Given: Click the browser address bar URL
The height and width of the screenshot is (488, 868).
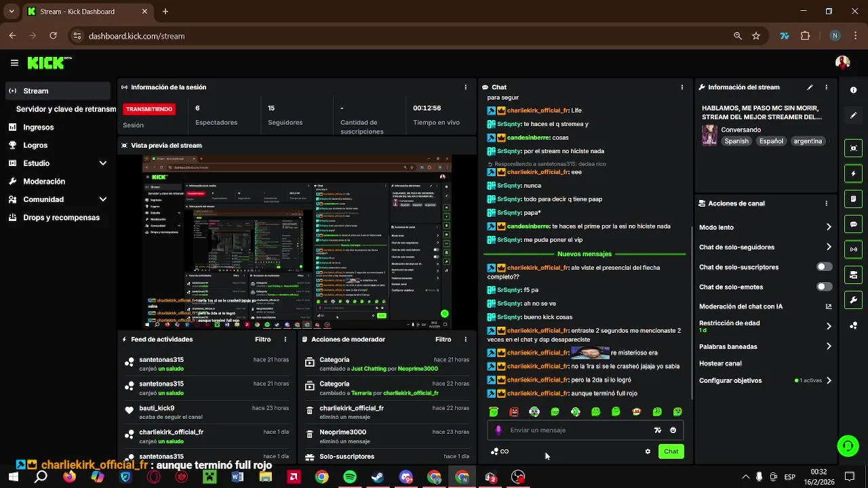Looking at the screenshot, I should (136, 36).
